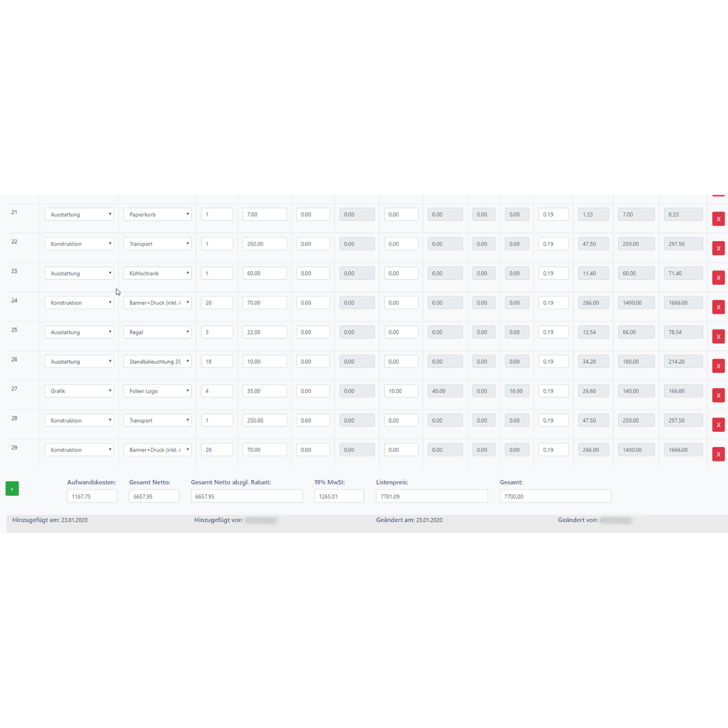Remove row 22 Transport using red X
The image size is (728, 728).
pos(718,248)
